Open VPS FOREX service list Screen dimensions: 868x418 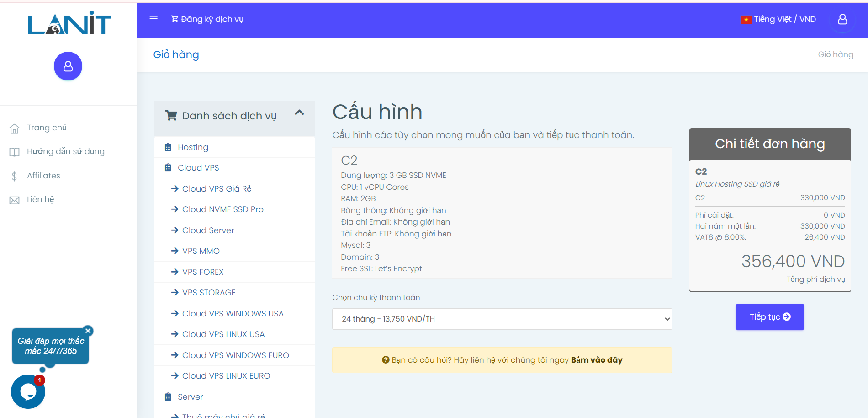coord(203,272)
